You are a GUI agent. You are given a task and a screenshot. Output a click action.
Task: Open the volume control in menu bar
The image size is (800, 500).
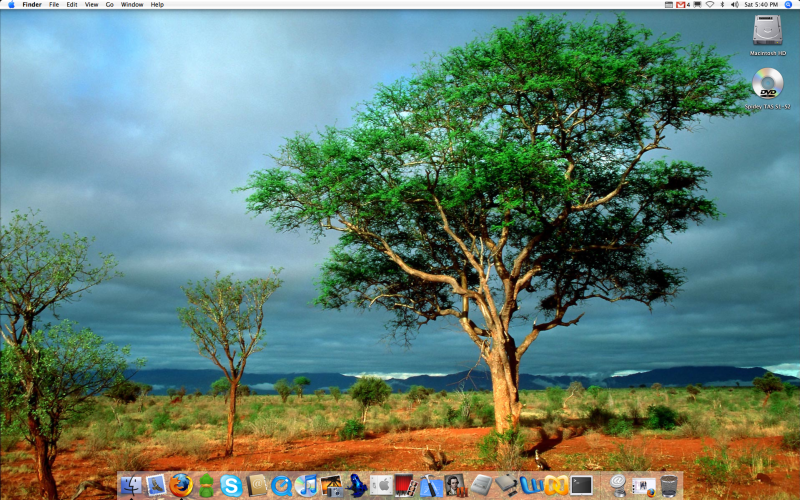[x=735, y=5]
